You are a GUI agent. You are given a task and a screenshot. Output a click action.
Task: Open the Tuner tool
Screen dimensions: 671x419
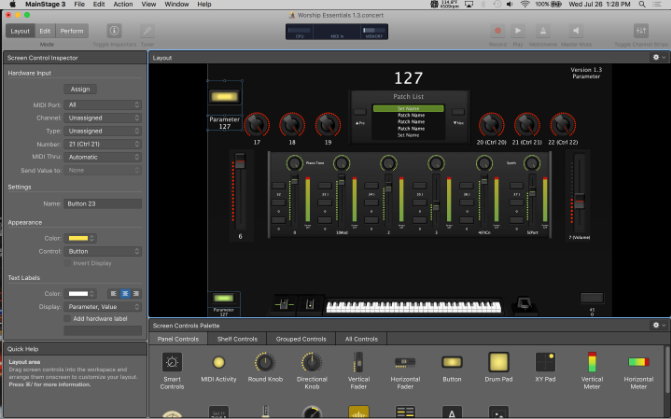147,31
